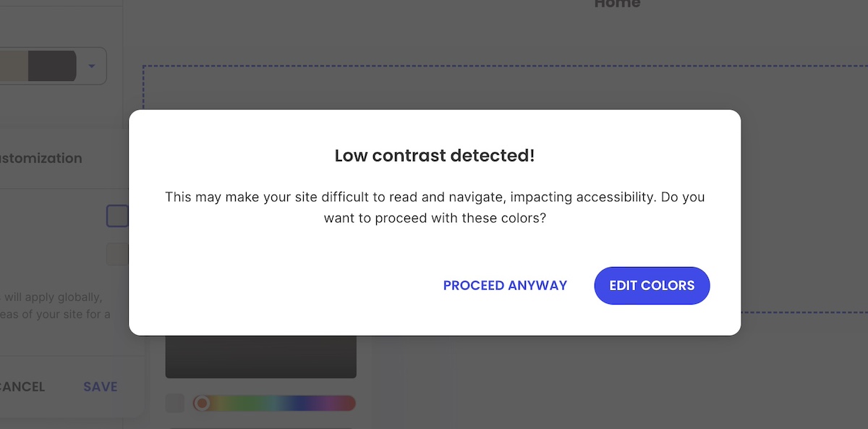Click the beige half of the color pair field
The image size is (868, 429).
[14, 65]
